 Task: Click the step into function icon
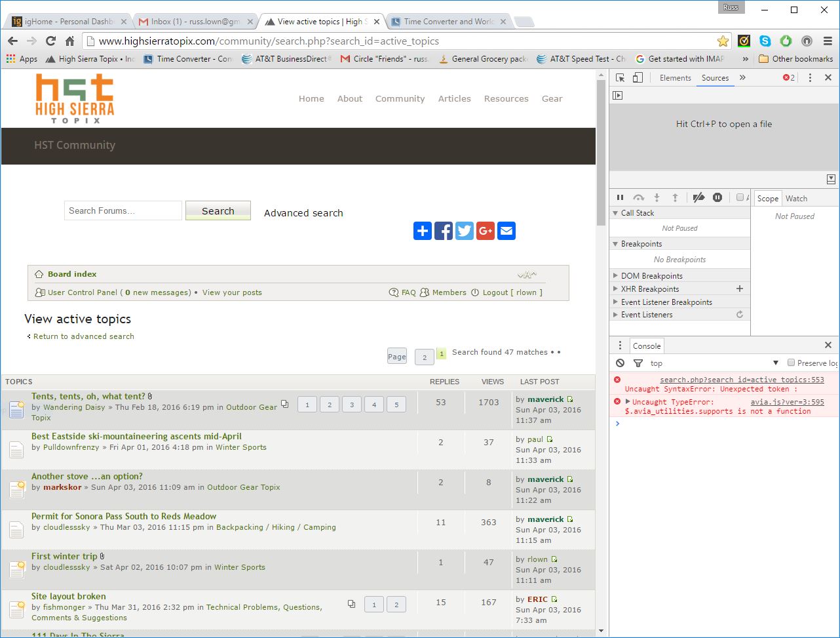tap(657, 197)
